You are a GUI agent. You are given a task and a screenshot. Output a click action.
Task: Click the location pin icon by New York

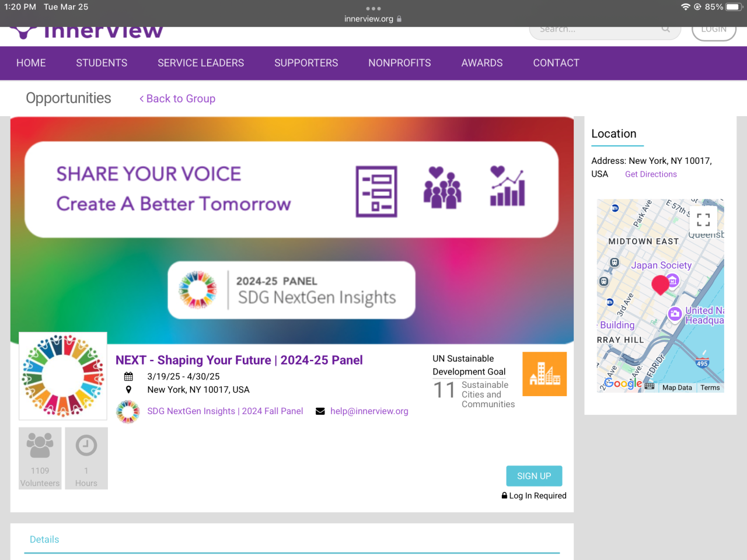(x=128, y=390)
